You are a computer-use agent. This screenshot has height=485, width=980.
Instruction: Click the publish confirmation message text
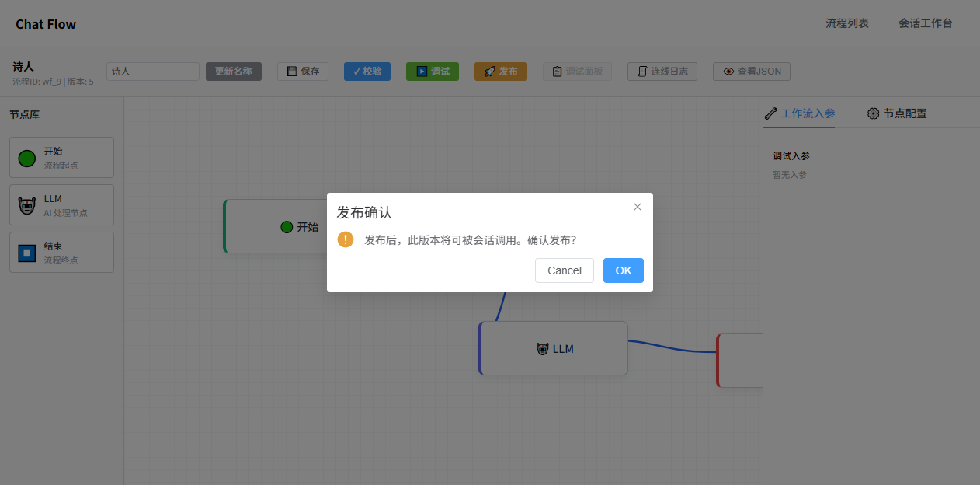pyautogui.click(x=471, y=239)
